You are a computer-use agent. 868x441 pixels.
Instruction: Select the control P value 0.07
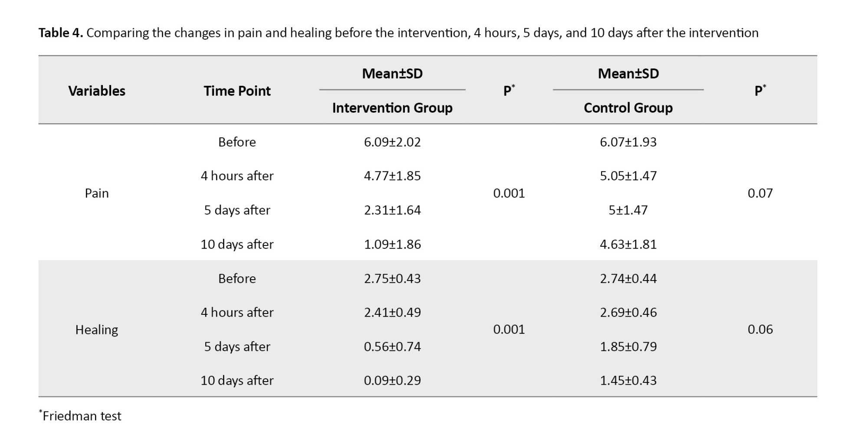point(760,193)
